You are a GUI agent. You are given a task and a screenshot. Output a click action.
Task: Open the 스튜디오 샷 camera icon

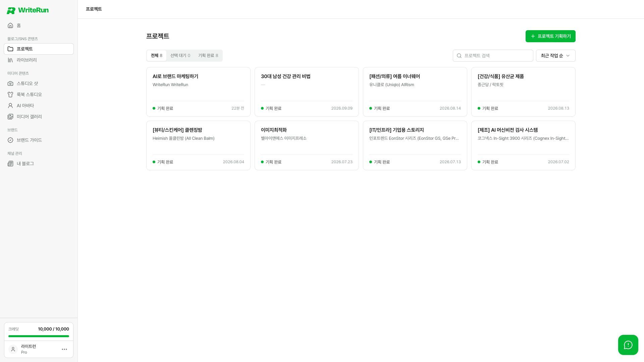click(x=10, y=83)
